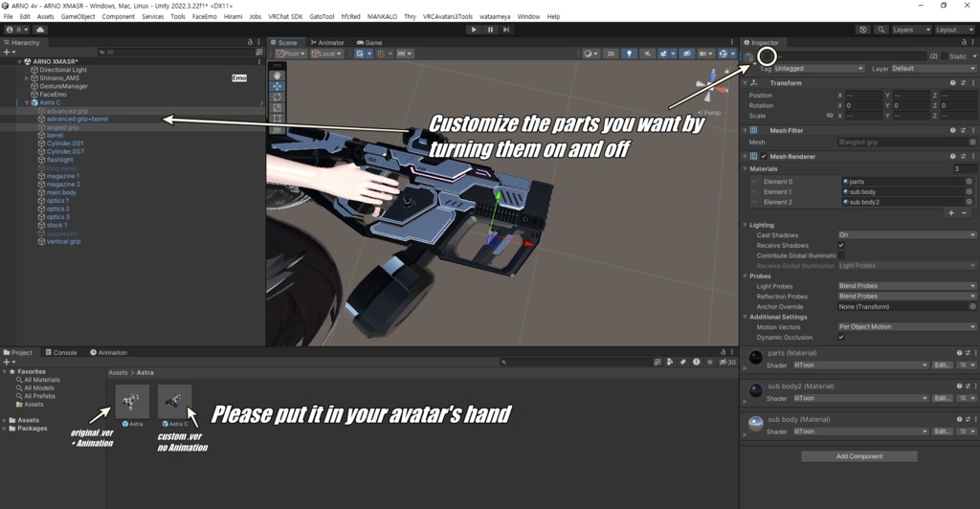Toggle the Static checkbox
Viewport: 980px width, 509px height.
(944, 56)
